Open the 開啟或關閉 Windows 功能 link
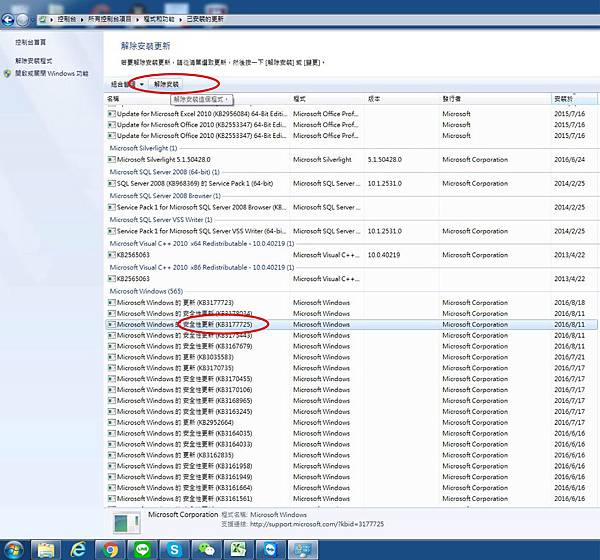Screen dimensions: 600x560 52,73
